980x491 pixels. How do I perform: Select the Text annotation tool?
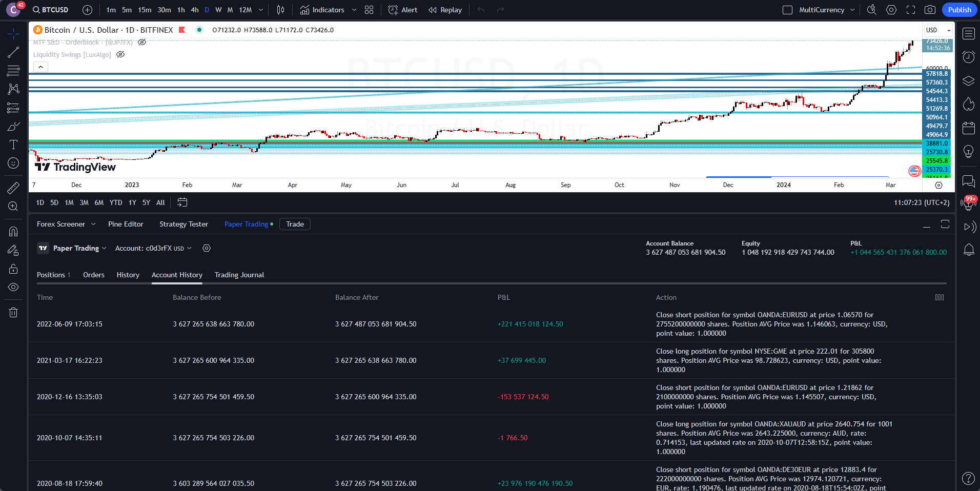[x=13, y=145]
